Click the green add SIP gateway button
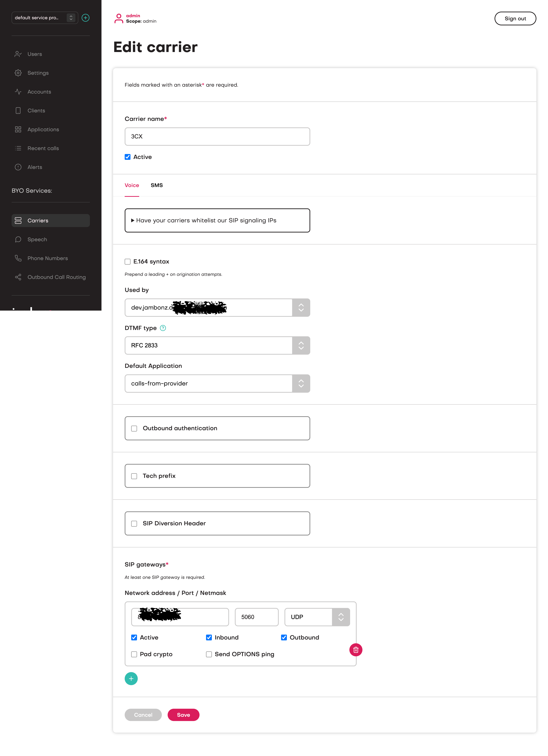 [131, 678]
